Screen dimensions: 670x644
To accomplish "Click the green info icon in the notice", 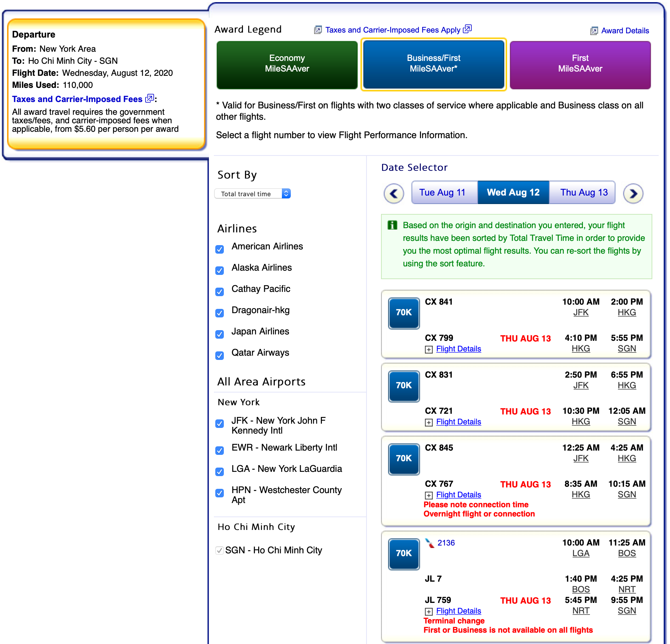I will 392,225.
